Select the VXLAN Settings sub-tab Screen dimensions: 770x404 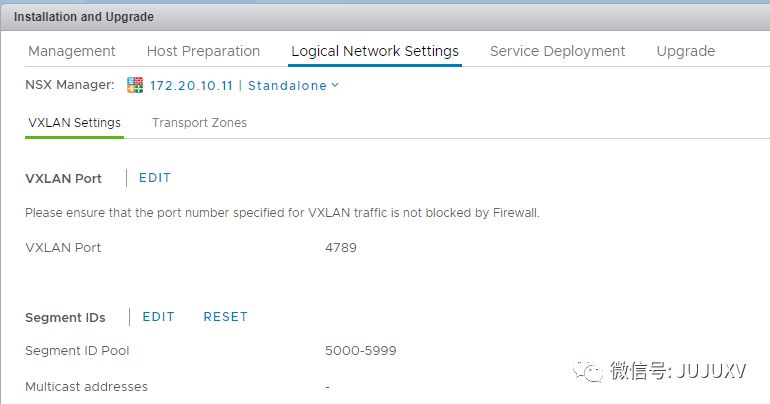click(x=74, y=123)
